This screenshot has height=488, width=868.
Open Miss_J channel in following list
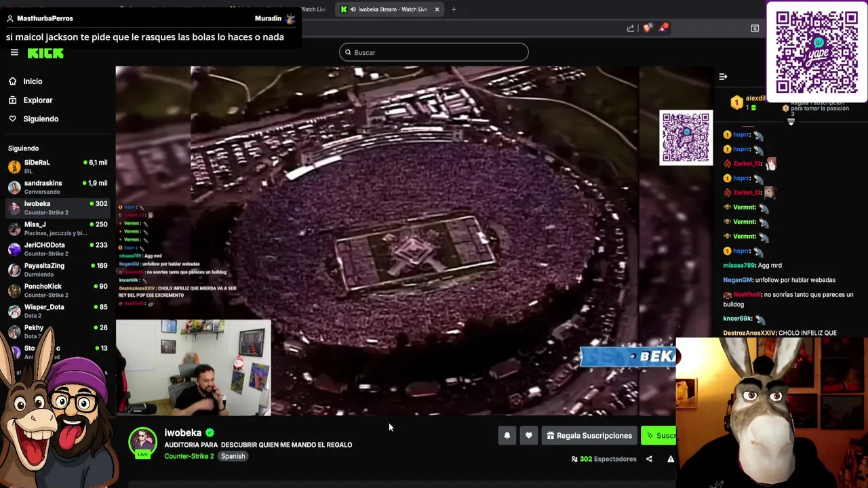[x=57, y=228]
